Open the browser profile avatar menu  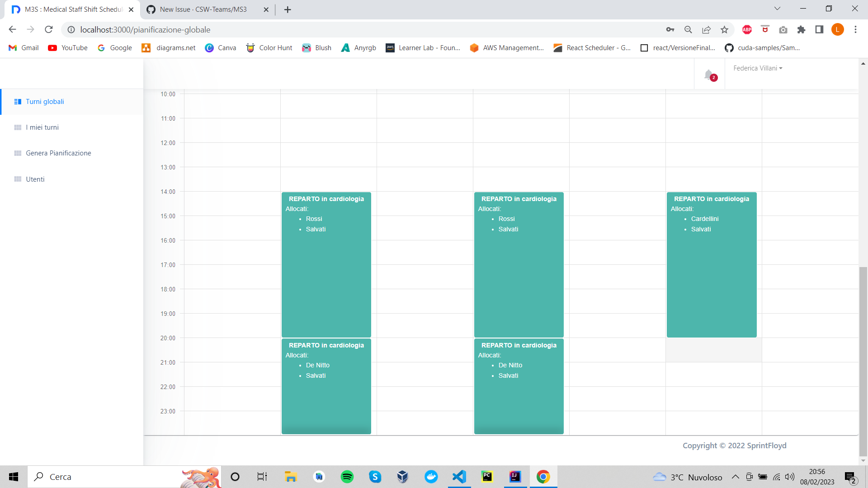pos(838,29)
